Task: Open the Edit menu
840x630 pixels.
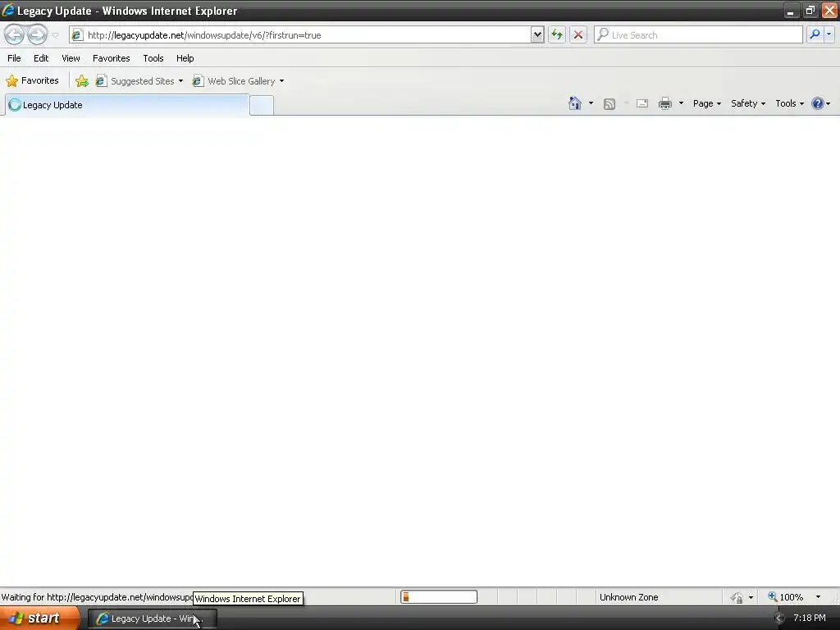Action: tap(41, 58)
